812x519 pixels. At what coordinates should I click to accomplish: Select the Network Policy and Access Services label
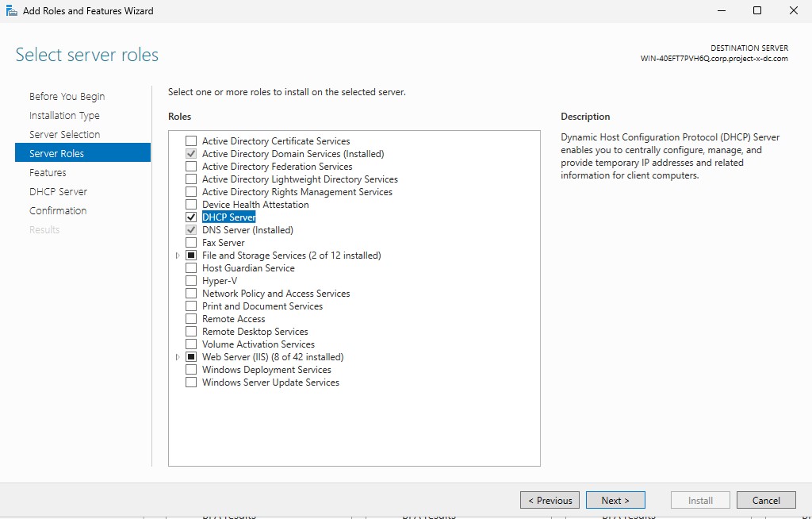click(x=276, y=294)
